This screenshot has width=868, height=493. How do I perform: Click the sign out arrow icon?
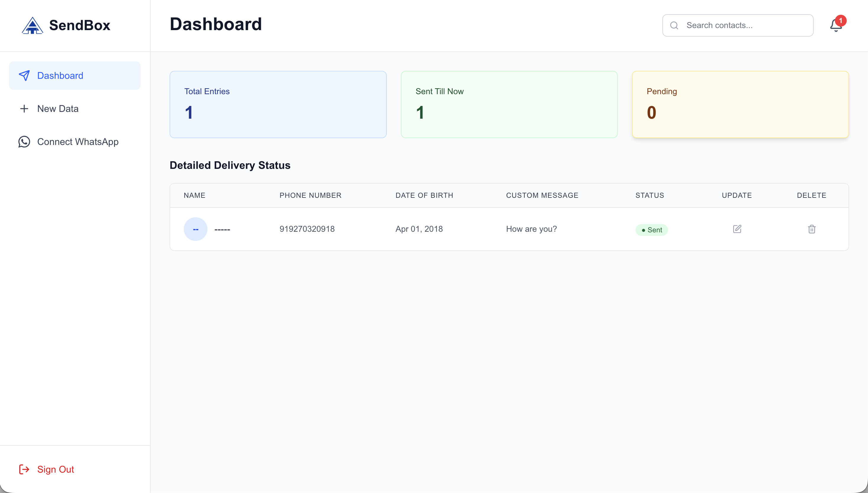pos(24,469)
